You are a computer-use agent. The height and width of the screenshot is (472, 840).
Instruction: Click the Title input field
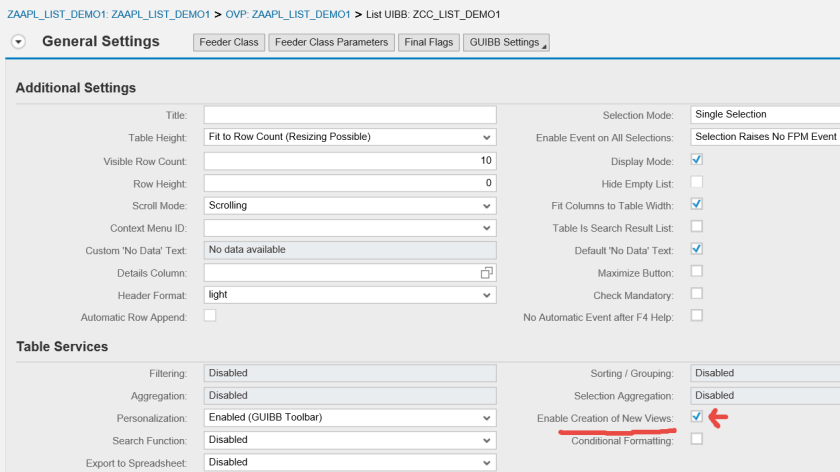click(x=350, y=115)
